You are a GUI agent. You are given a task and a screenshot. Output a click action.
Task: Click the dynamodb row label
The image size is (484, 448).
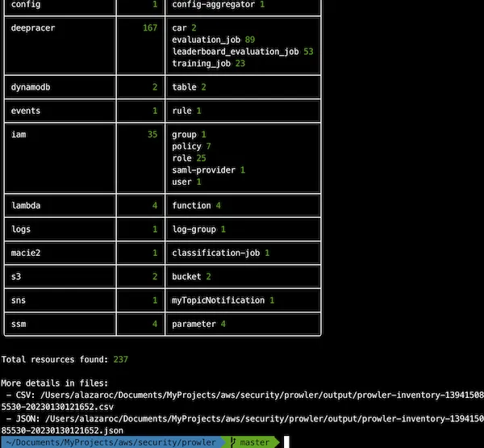click(31, 87)
